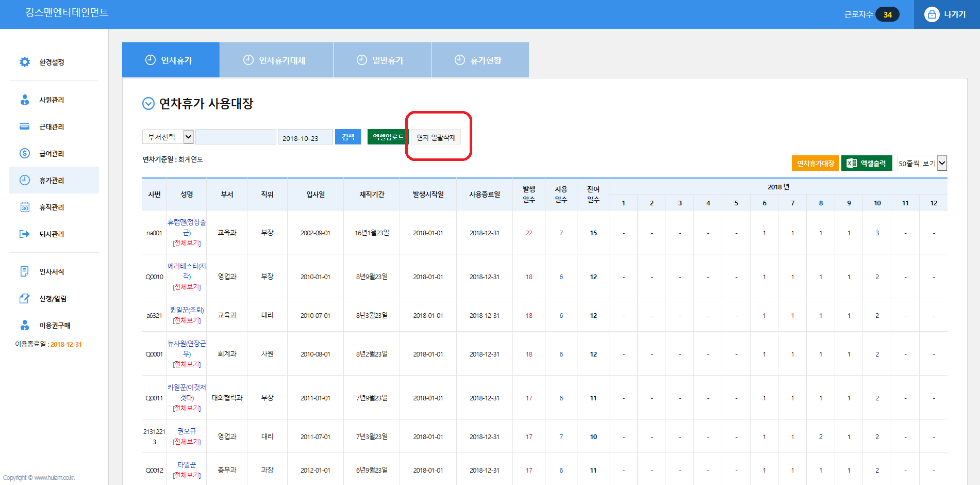Click the 연차 일괄삭제 button
This screenshot has height=485, width=980.
[436, 137]
